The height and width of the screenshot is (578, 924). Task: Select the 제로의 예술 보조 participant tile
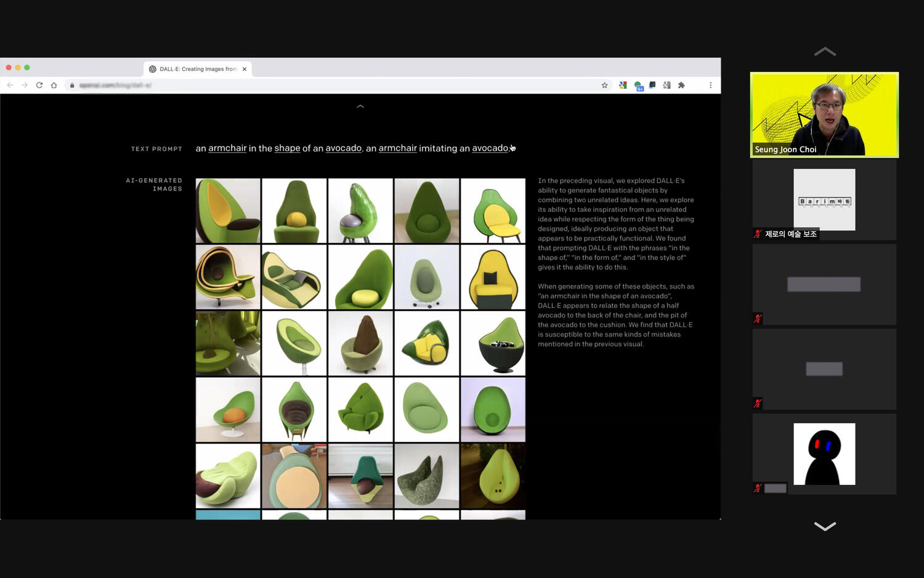click(x=824, y=200)
